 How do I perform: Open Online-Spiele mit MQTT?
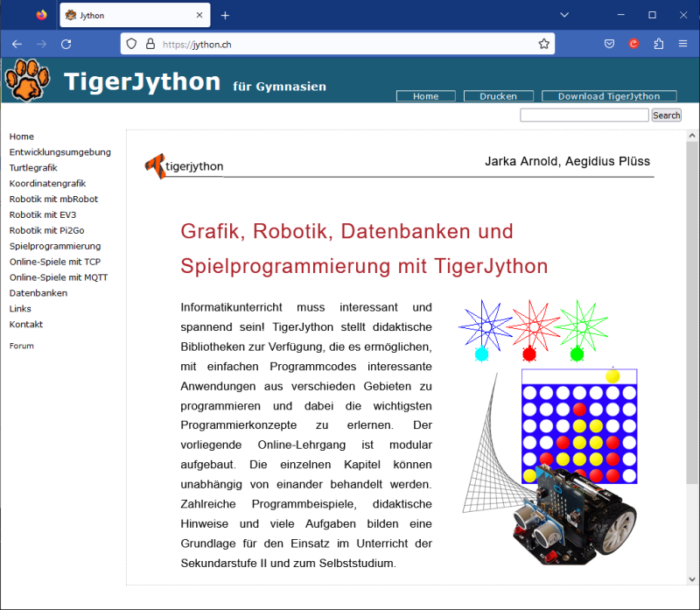(59, 277)
